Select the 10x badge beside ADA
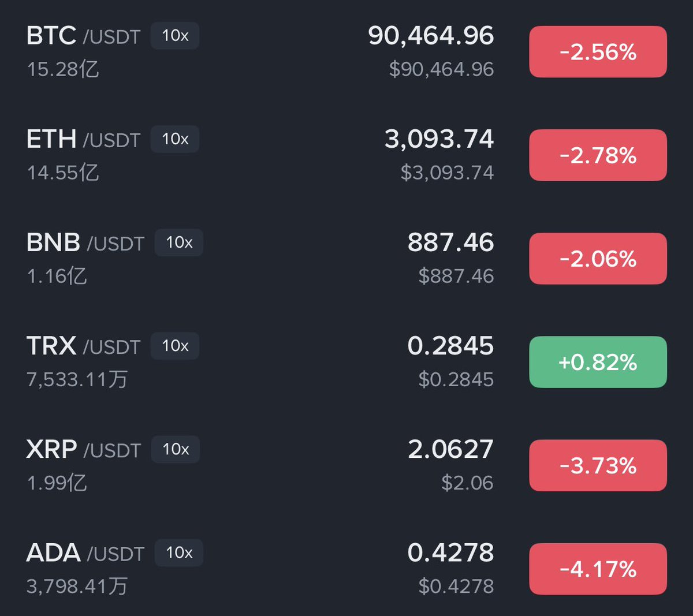This screenshot has height=616, width=693. coord(179,552)
